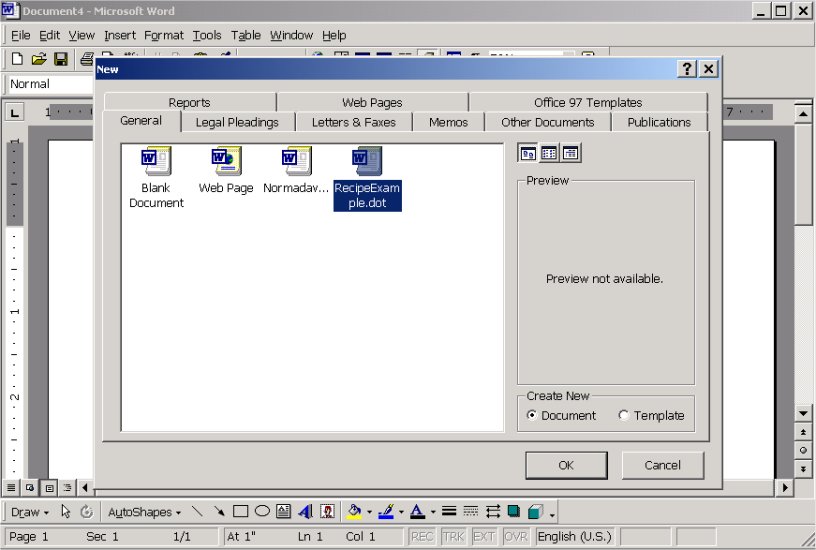The image size is (816, 550).
Task: Pick the Oval drawing tool
Action: [x=262, y=512]
